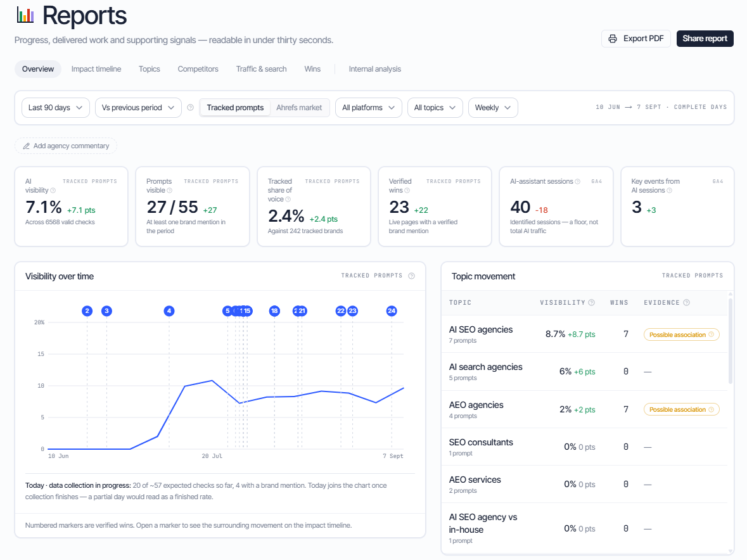This screenshot has height=560, width=747.
Task: Click the 23 verified wins value
Action: [x=399, y=207]
